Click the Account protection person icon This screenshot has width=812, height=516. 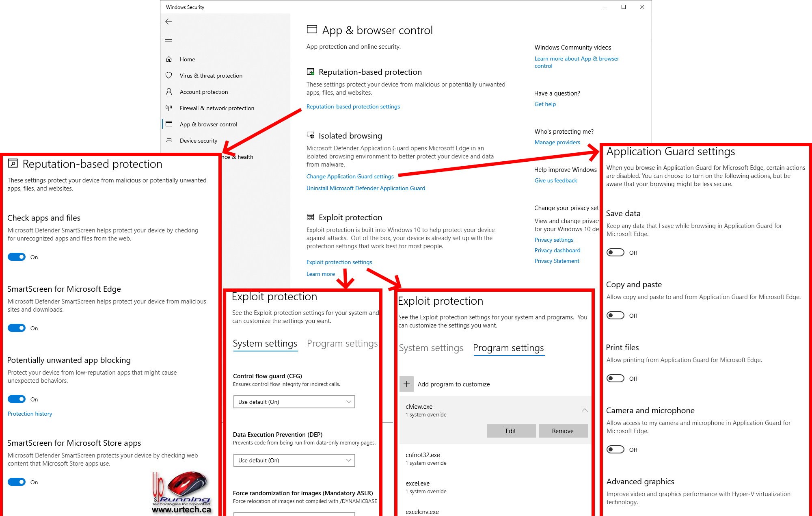(x=169, y=92)
